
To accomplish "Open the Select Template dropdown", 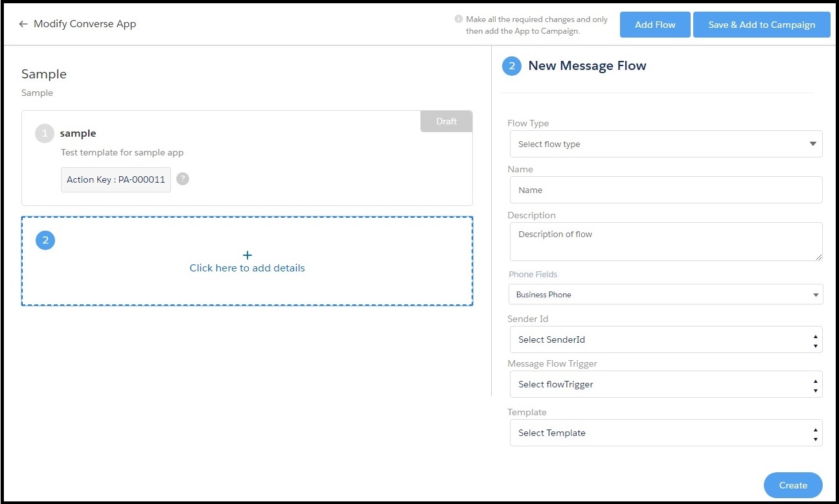I will click(x=665, y=433).
